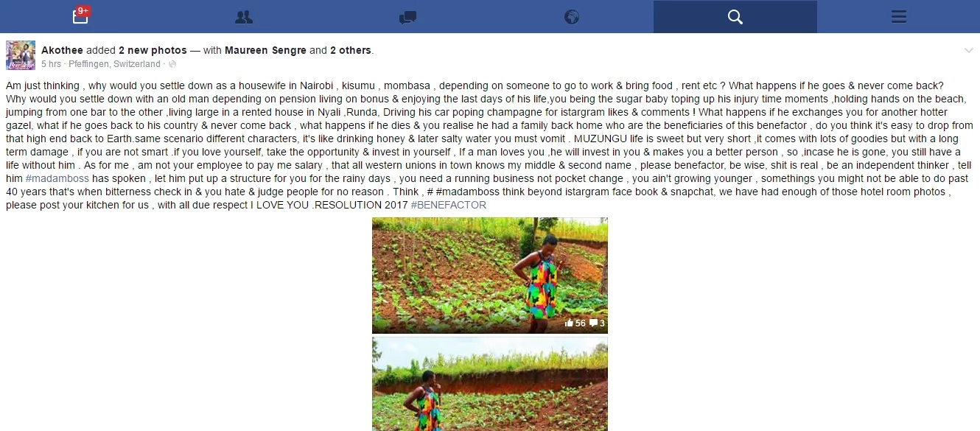
Task: Open the notifications globe icon
Action: 572,17
